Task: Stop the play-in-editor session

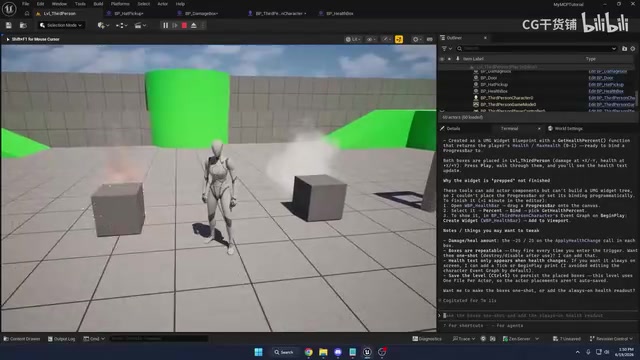Action: 184,25
